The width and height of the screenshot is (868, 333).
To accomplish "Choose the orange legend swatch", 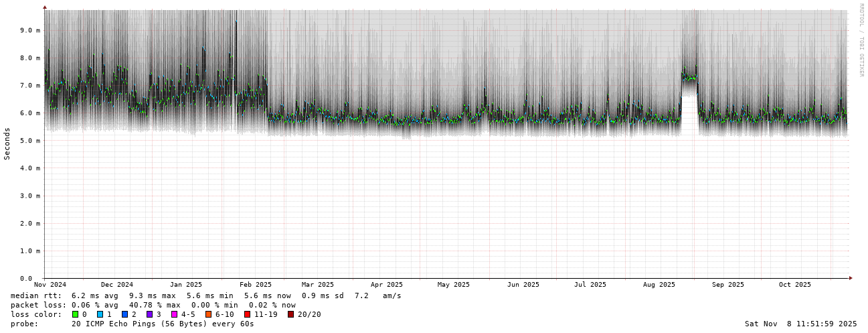I will [208, 314].
